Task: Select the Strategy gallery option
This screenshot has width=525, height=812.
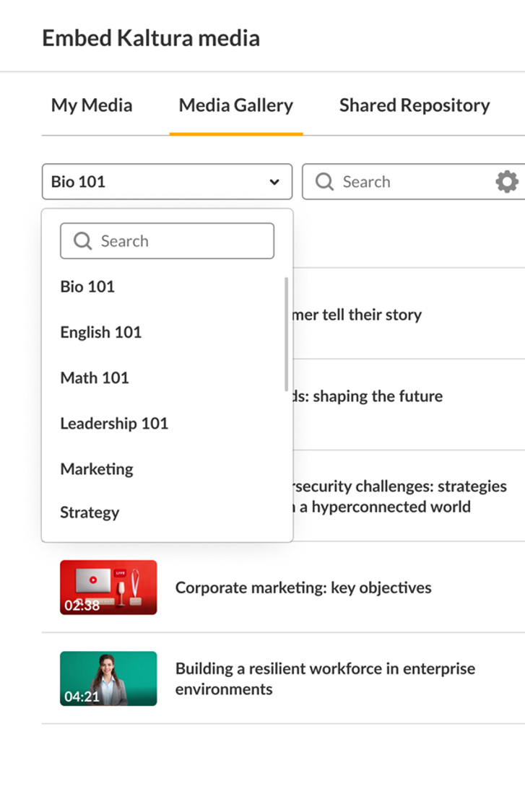Action: tap(90, 512)
